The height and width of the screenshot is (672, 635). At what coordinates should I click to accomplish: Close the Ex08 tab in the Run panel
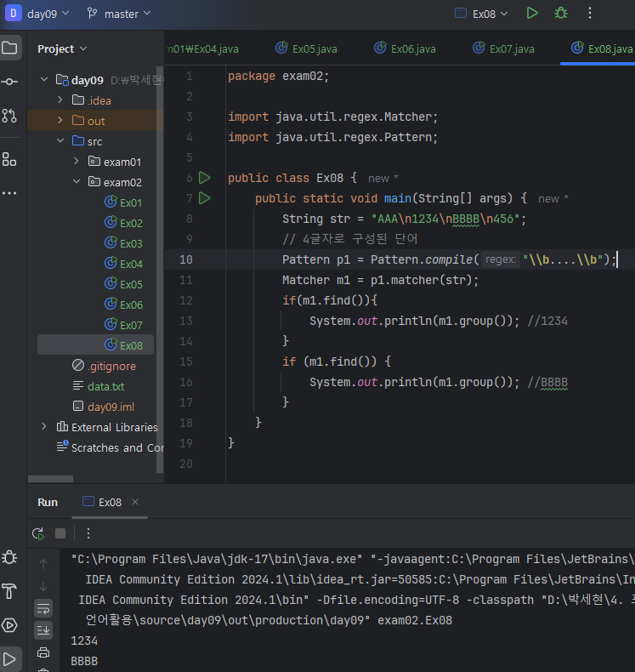pyautogui.click(x=135, y=502)
